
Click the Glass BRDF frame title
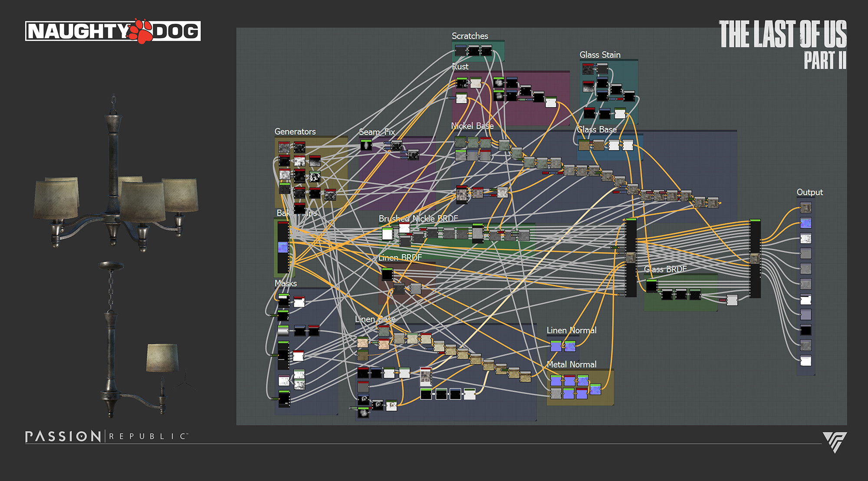tap(665, 269)
